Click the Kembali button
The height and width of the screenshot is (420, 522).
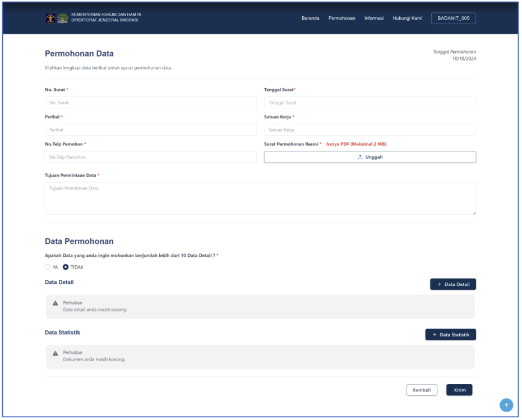(x=421, y=390)
